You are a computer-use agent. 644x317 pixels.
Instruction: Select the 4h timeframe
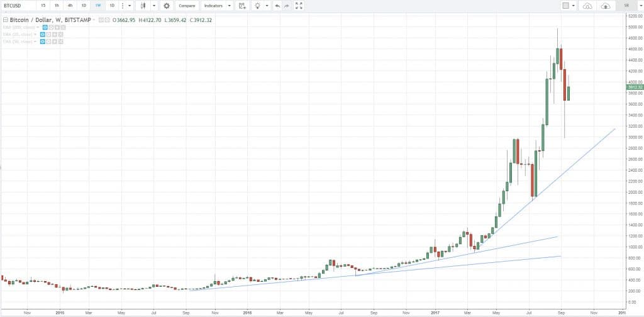70,6
